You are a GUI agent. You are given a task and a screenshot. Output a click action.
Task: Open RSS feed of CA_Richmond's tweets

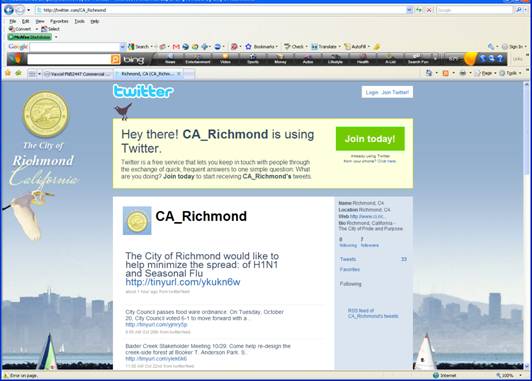(373, 313)
